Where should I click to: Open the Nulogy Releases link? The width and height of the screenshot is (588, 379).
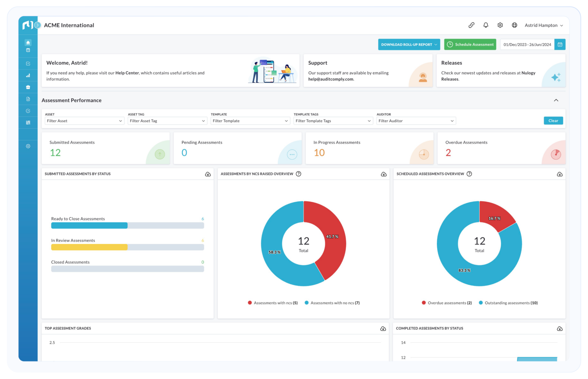pyautogui.click(x=488, y=76)
